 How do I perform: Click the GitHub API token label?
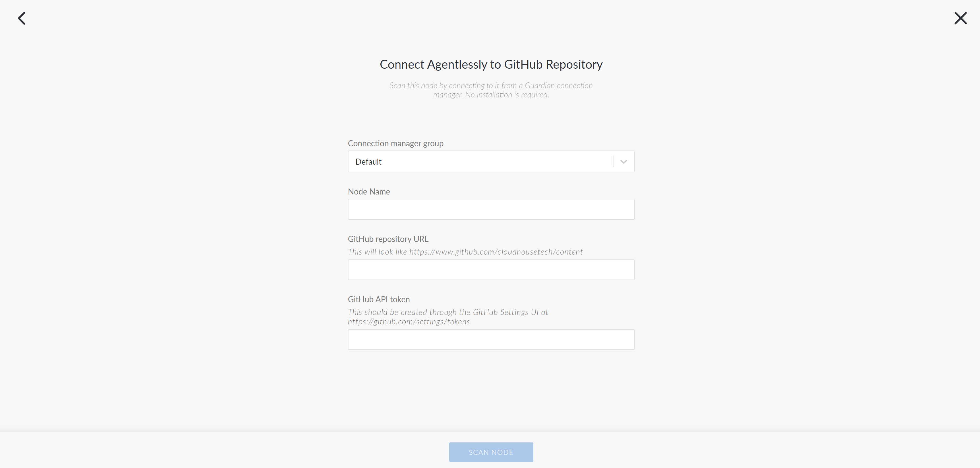(379, 299)
